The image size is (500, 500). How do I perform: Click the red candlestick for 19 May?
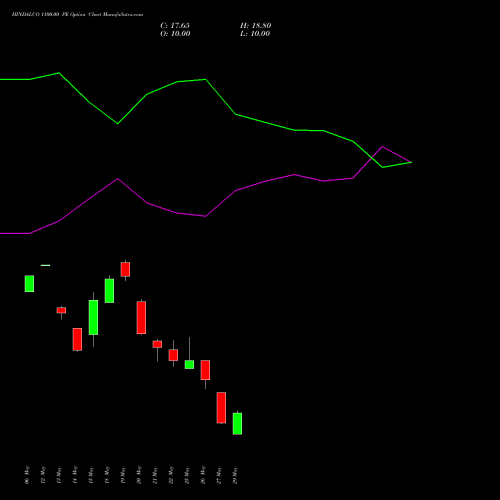[x=125, y=269]
